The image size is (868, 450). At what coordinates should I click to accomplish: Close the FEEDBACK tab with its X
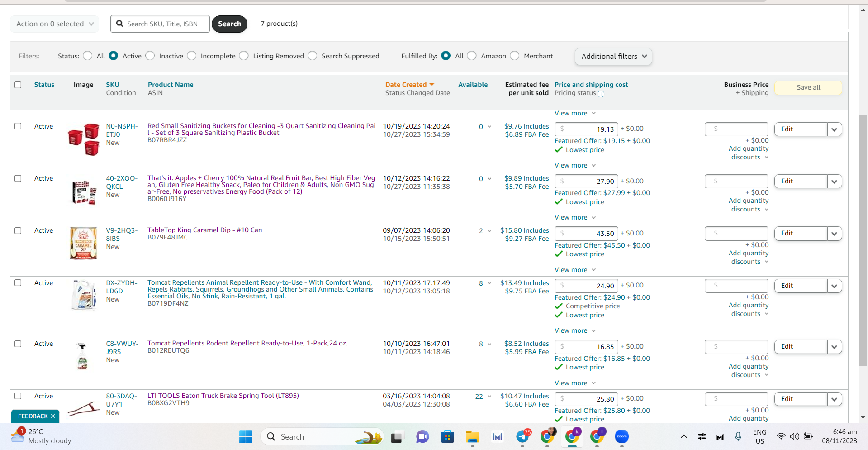(53, 416)
